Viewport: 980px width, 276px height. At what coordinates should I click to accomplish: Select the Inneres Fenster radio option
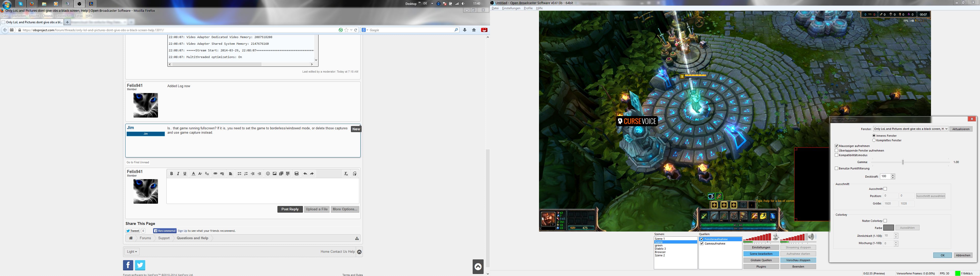874,136
